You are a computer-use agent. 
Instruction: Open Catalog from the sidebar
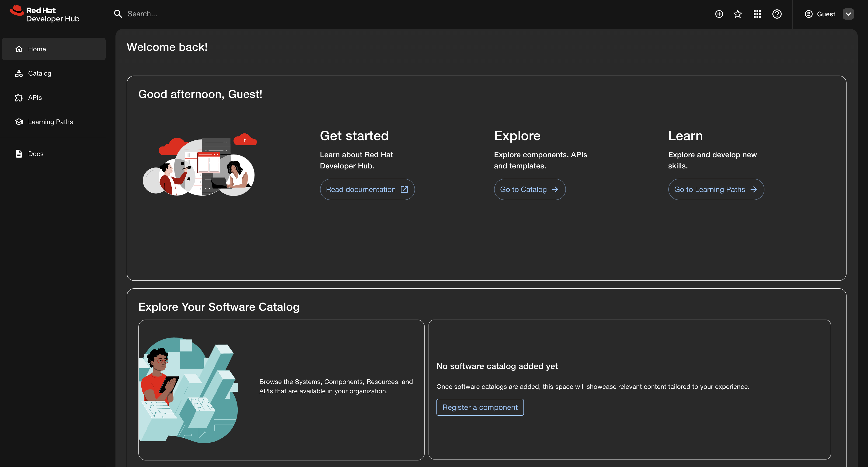(x=54, y=73)
